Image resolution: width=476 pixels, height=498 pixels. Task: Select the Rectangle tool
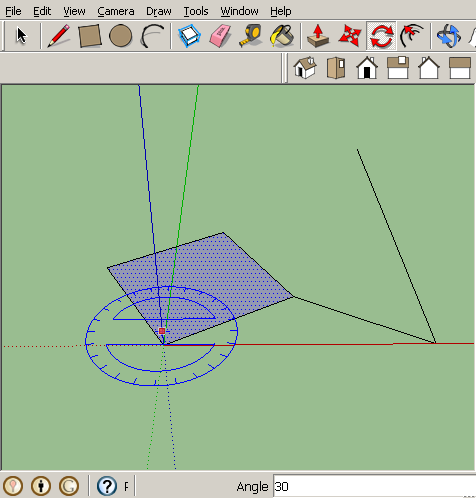point(90,36)
